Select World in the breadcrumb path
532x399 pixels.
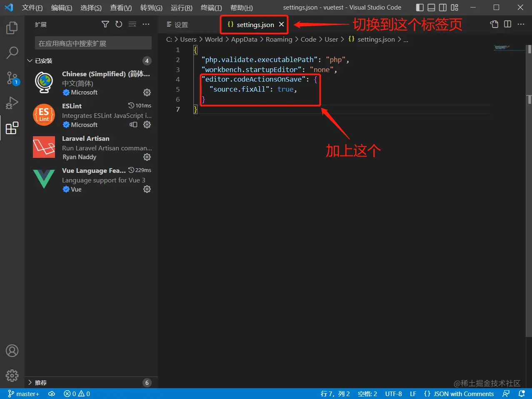[x=214, y=39]
